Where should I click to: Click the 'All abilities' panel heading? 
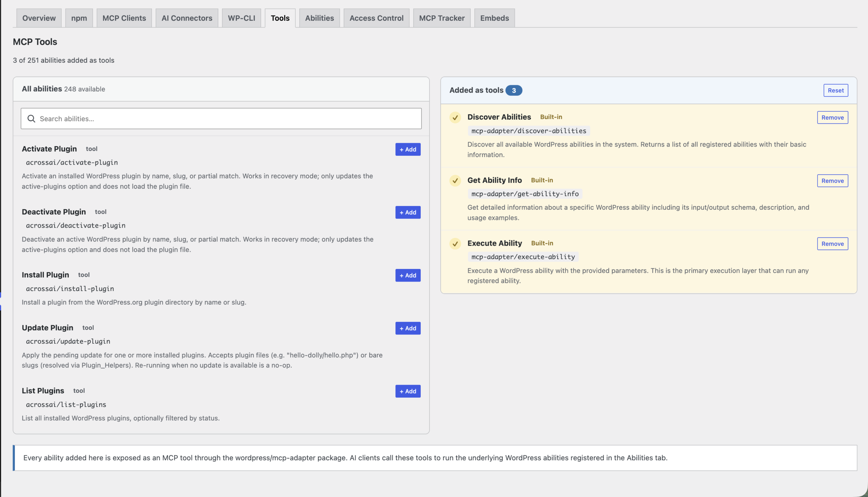[x=42, y=89]
